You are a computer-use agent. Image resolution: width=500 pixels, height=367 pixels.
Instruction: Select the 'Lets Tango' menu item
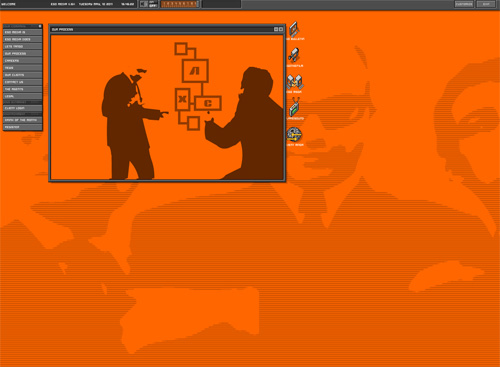pyautogui.click(x=23, y=46)
